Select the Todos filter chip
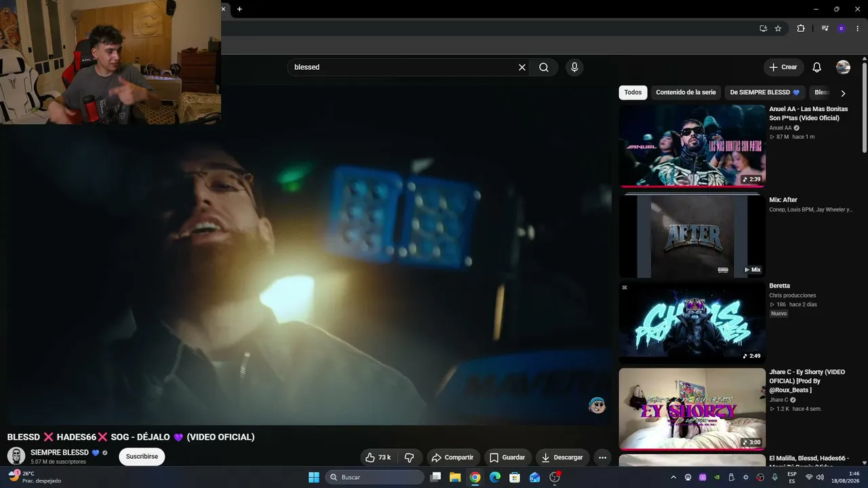This screenshot has height=488, width=868. [x=633, y=92]
